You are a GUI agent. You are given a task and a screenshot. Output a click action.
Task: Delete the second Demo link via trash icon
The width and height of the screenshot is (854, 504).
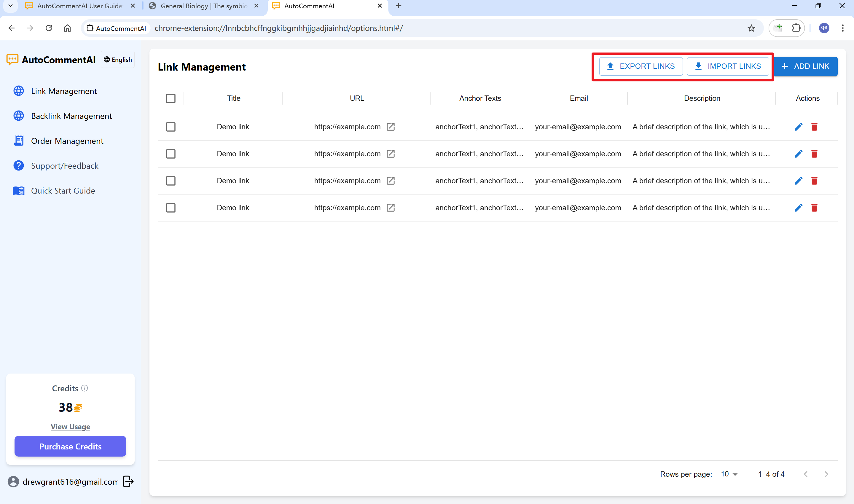click(x=814, y=154)
